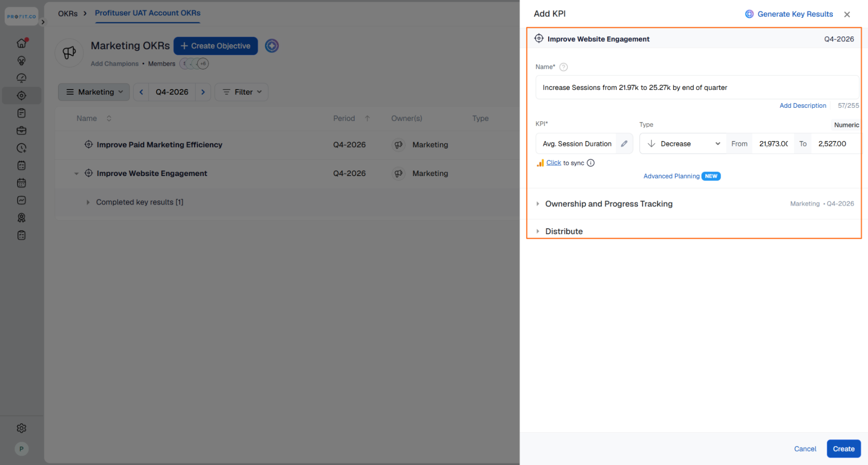This screenshot has width=868, height=465.
Task: Sort by Period column header
Action: click(351, 118)
